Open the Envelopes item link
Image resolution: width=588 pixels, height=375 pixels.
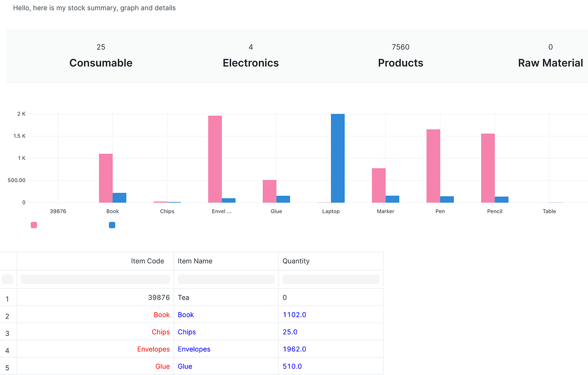[194, 349]
